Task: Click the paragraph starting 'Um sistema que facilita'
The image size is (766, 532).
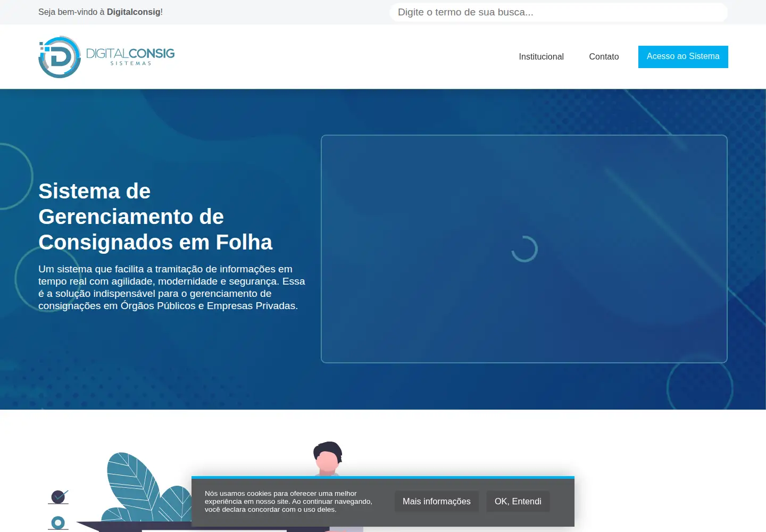Action: (x=172, y=287)
